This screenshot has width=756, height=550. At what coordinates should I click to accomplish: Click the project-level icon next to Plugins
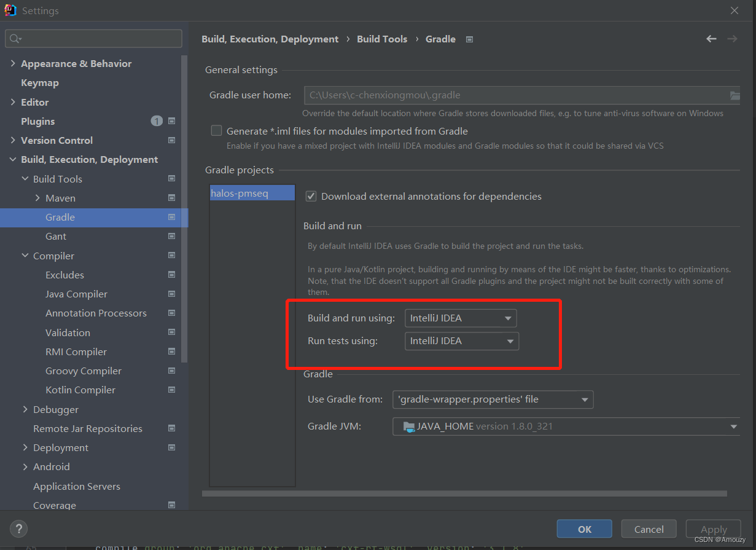coord(172,121)
